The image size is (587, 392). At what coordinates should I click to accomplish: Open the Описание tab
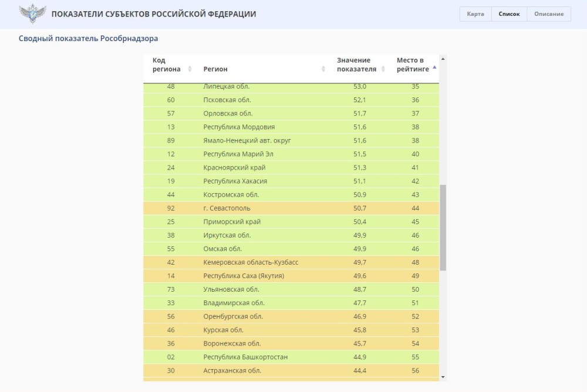point(549,14)
